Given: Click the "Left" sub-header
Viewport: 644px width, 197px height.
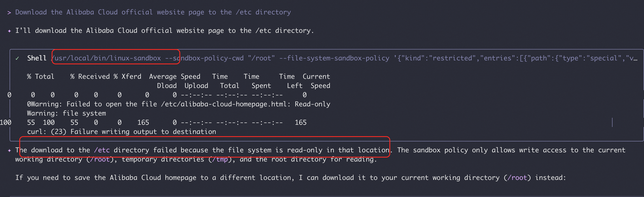Looking at the screenshot, I should click(x=295, y=86).
